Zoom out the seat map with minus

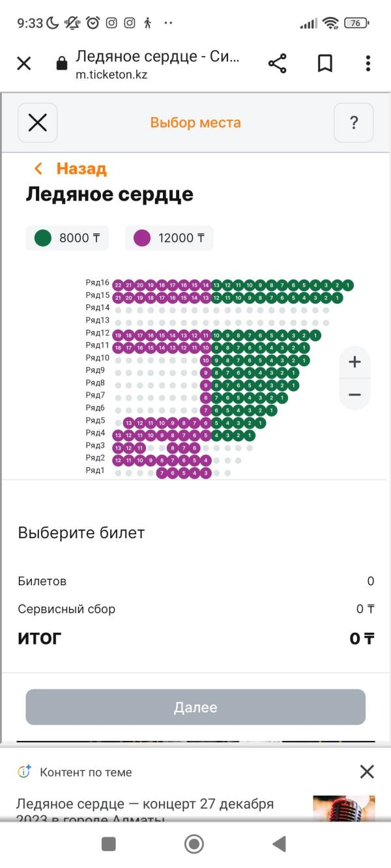(x=355, y=395)
